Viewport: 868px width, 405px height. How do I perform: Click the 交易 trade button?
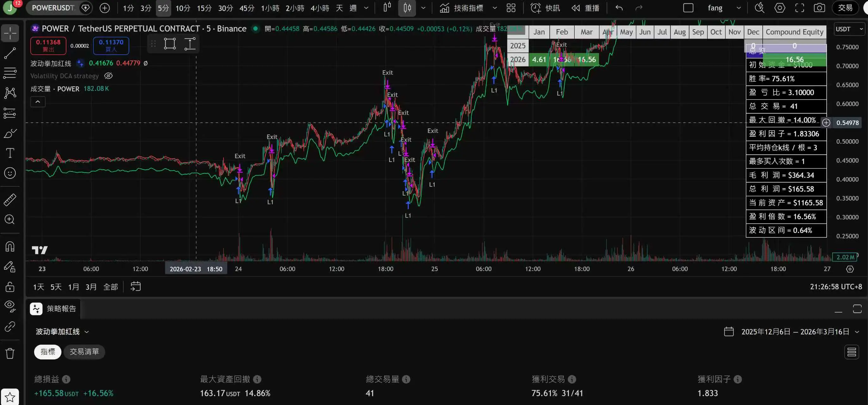pyautogui.click(x=845, y=8)
